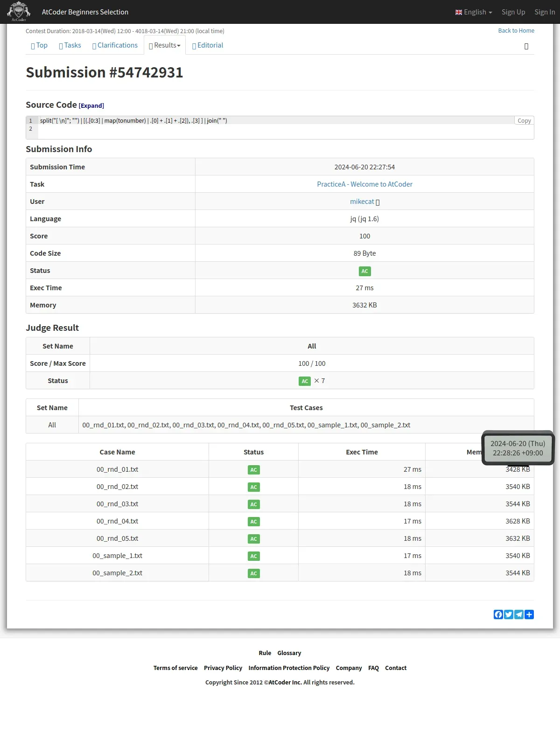Click the AC status badge in Submission Info
Viewport: 560px width, 733px height.
click(364, 271)
